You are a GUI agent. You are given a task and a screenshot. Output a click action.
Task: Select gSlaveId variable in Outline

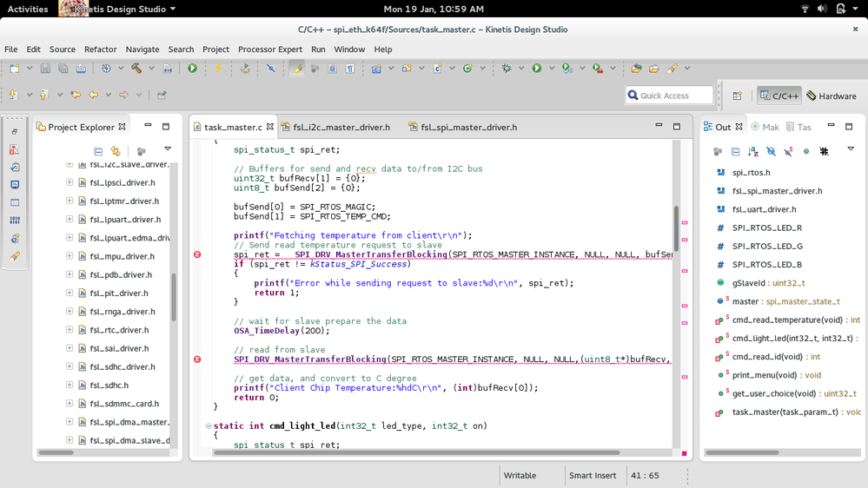coord(760,283)
